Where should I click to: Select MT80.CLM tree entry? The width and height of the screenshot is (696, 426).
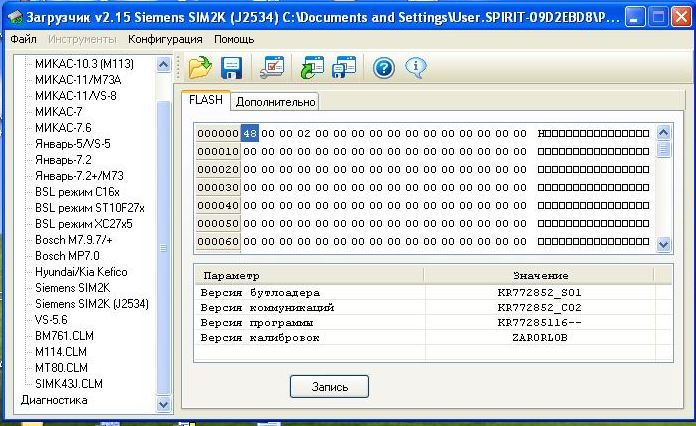point(61,367)
